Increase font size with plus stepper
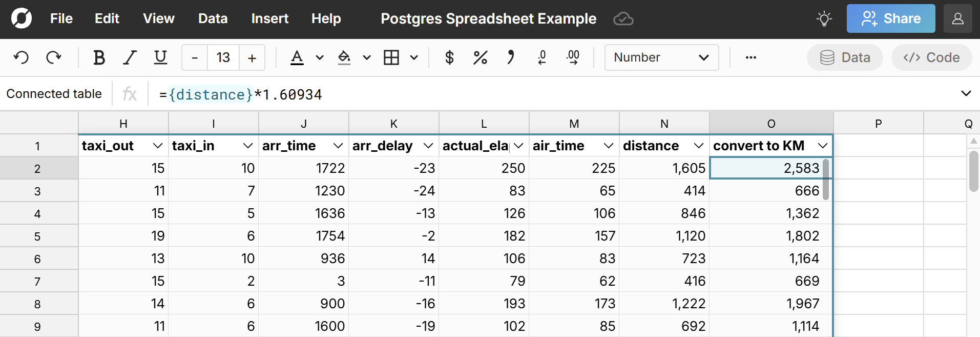Image resolution: width=980 pixels, height=337 pixels. 252,57
